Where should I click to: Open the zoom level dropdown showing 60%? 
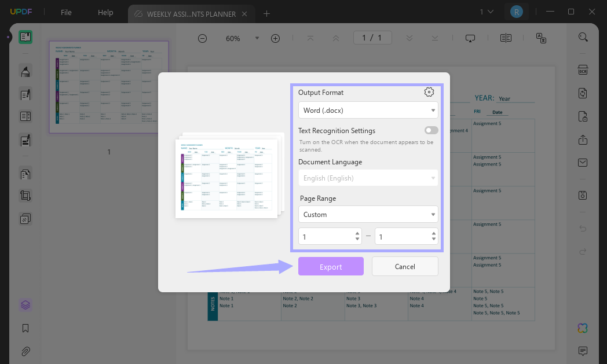click(257, 38)
